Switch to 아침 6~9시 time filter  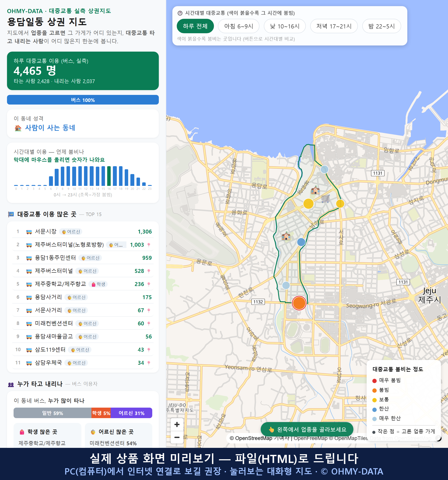pyautogui.click(x=239, y=26)
